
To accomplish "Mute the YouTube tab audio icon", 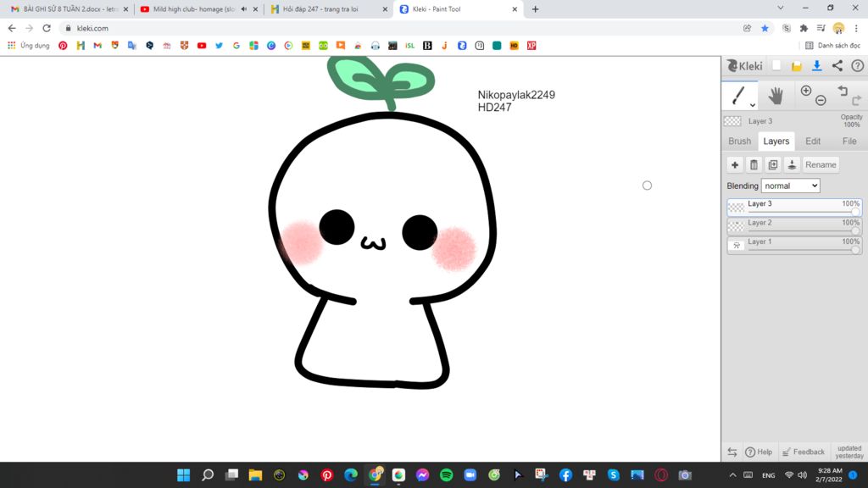I will 243,9.
